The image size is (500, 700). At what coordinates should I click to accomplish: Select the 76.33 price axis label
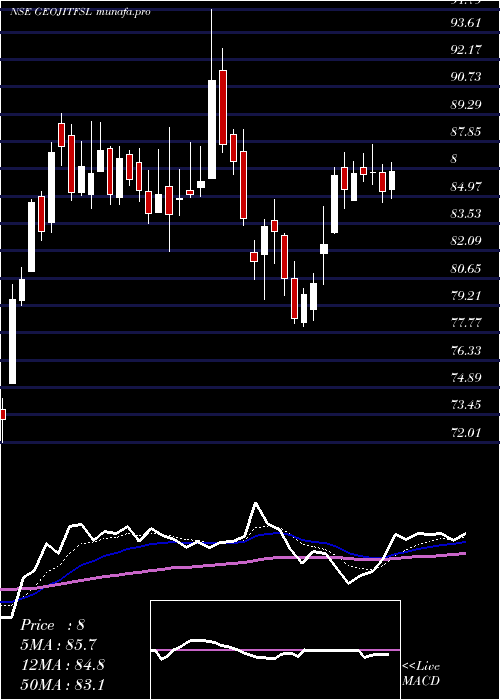coord(466,350)
